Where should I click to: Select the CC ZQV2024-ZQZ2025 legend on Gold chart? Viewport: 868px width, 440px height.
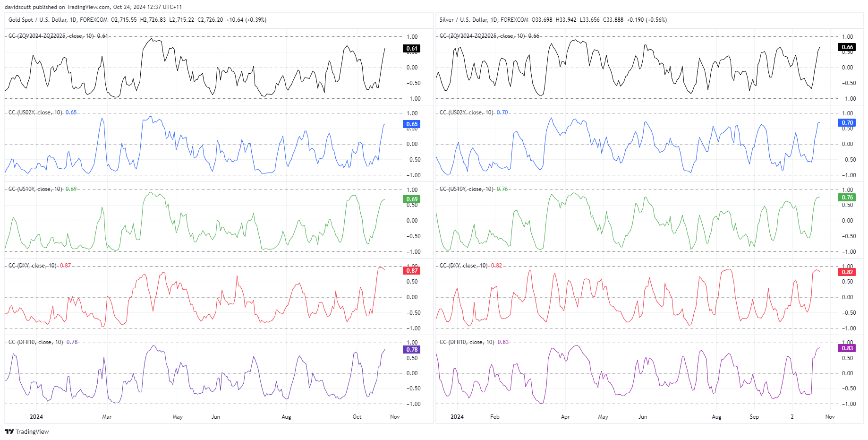click(58, 36)
